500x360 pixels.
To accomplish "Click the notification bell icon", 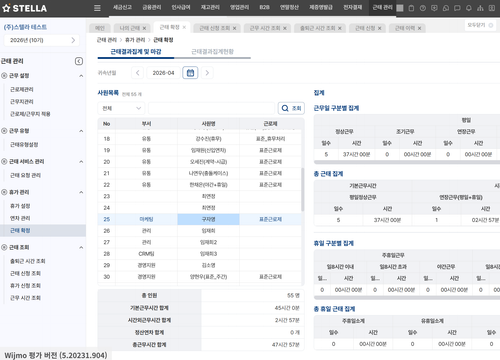I will (x=469, y=8).
